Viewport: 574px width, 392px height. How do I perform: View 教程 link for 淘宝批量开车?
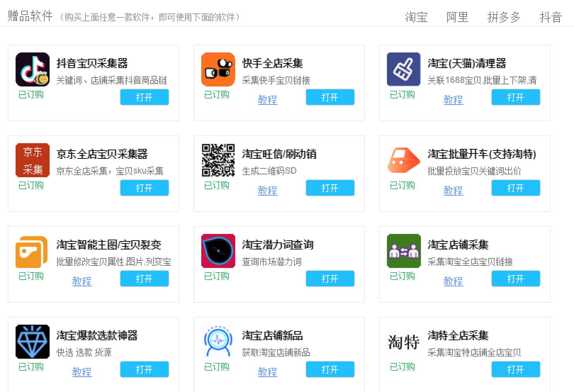click(x=453, y=191)
